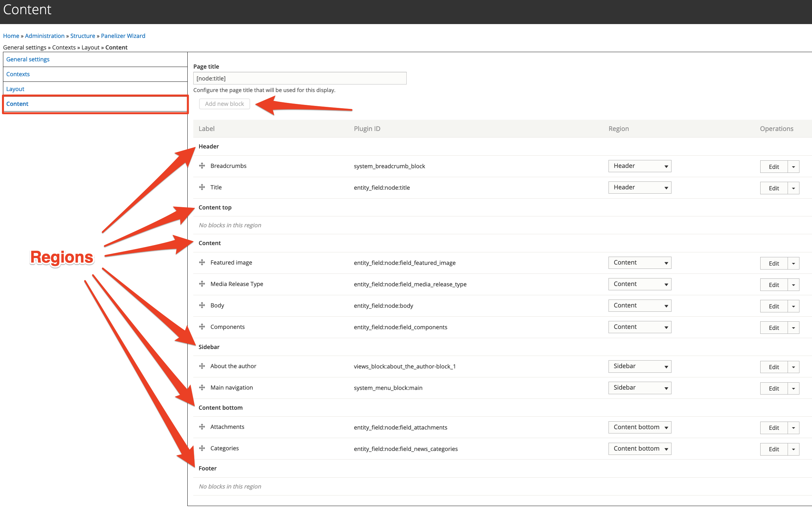Change the Body region dropdown
The height and width of the screenshot is (510, 812).
640,305
